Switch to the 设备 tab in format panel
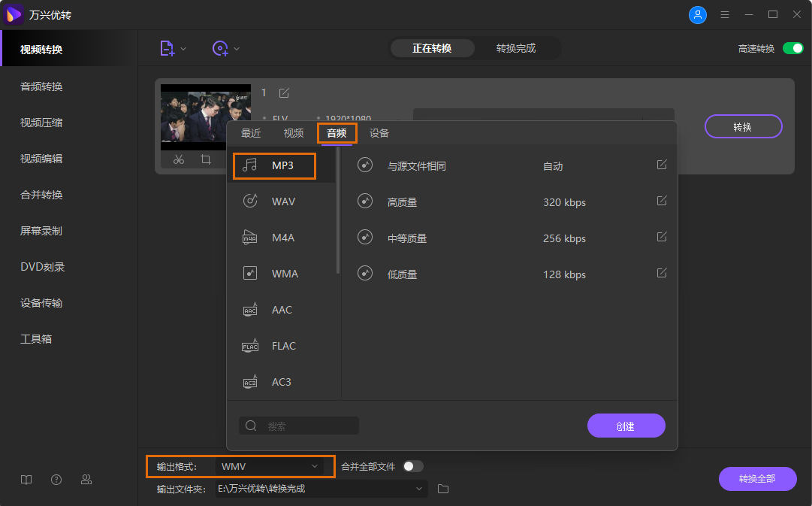The height and width of the screenshot is (506, 812). point(379,132)
